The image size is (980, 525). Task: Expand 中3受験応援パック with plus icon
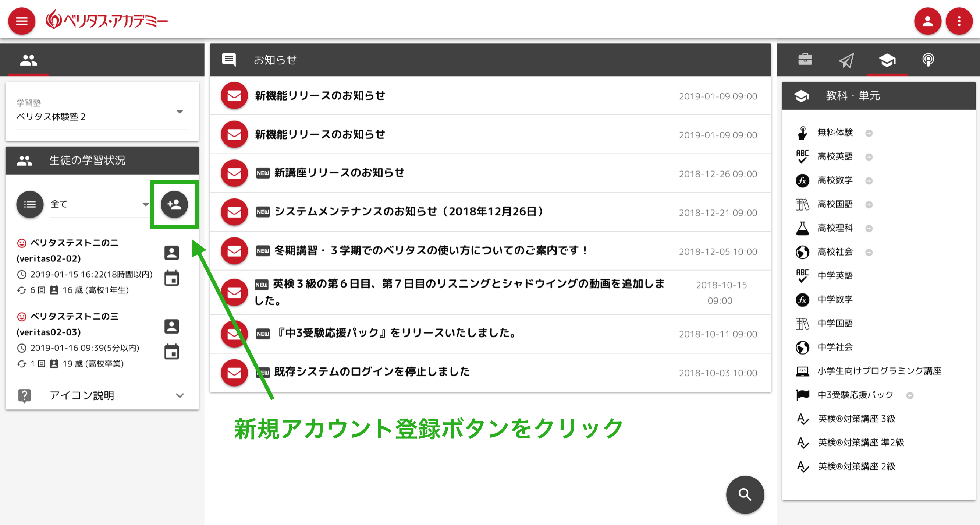910,395
